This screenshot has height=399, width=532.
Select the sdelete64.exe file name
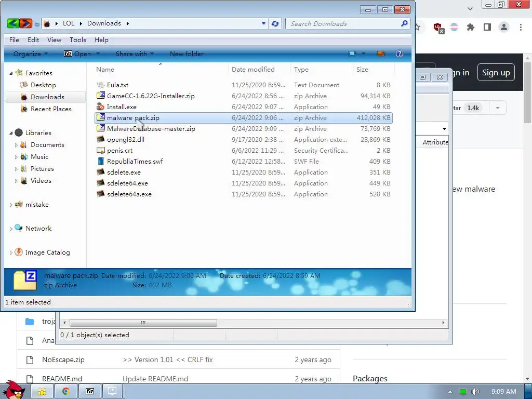coord(127,183)
